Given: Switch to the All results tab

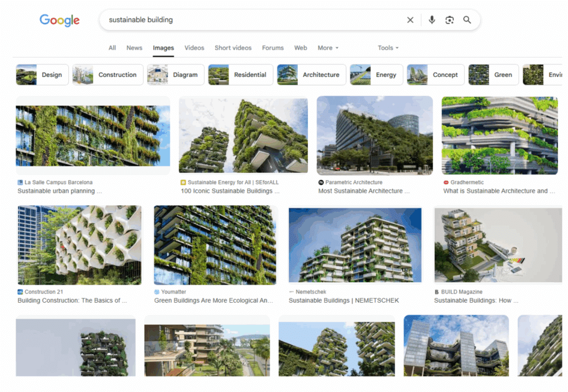Looking at the screenshot, I should pos(112,48).
